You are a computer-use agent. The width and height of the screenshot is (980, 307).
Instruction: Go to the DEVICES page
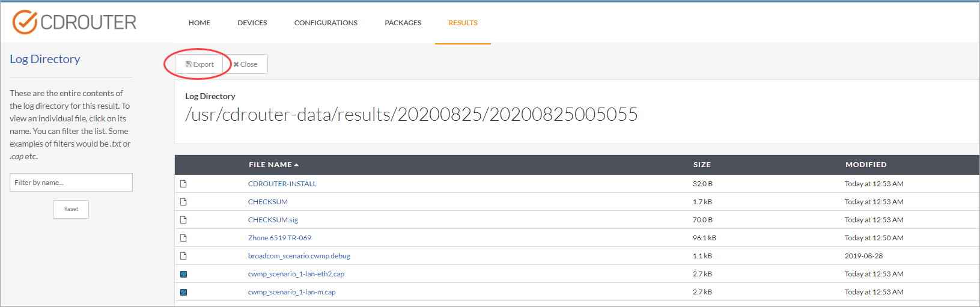point(252,23)
